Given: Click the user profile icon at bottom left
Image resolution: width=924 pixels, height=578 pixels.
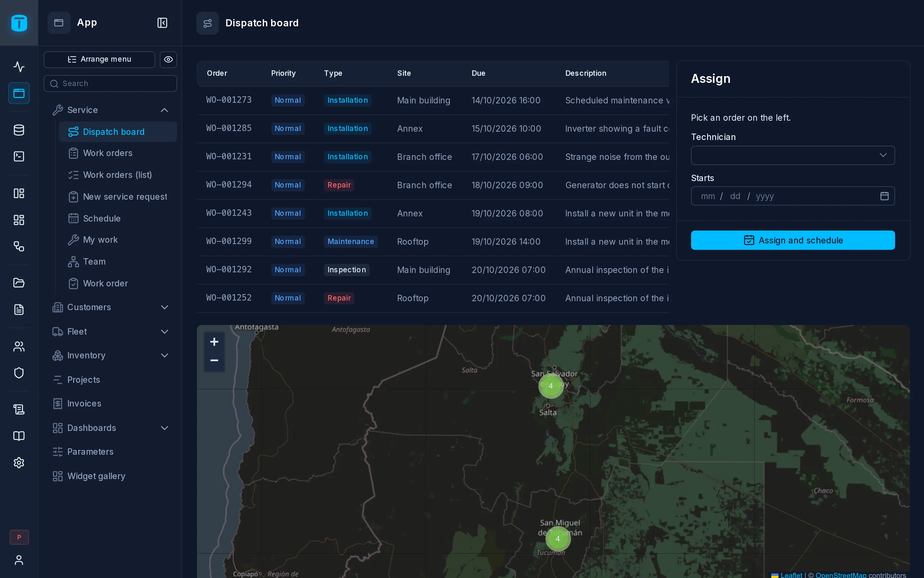Looking at the screenshot, I should pos(19,560).
